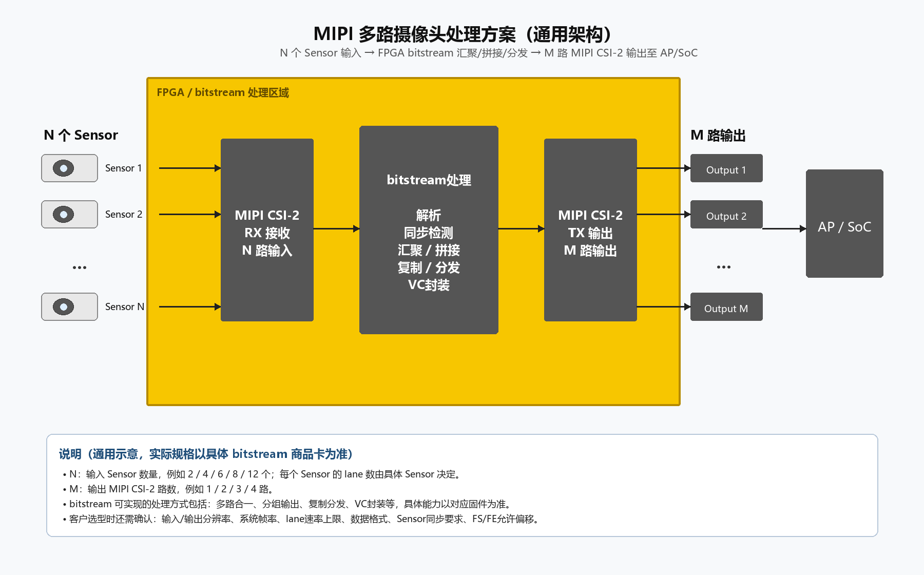Click the 'N 个 Sensor' heading
This screenshot has height=575, width=924.
[81, 135]
